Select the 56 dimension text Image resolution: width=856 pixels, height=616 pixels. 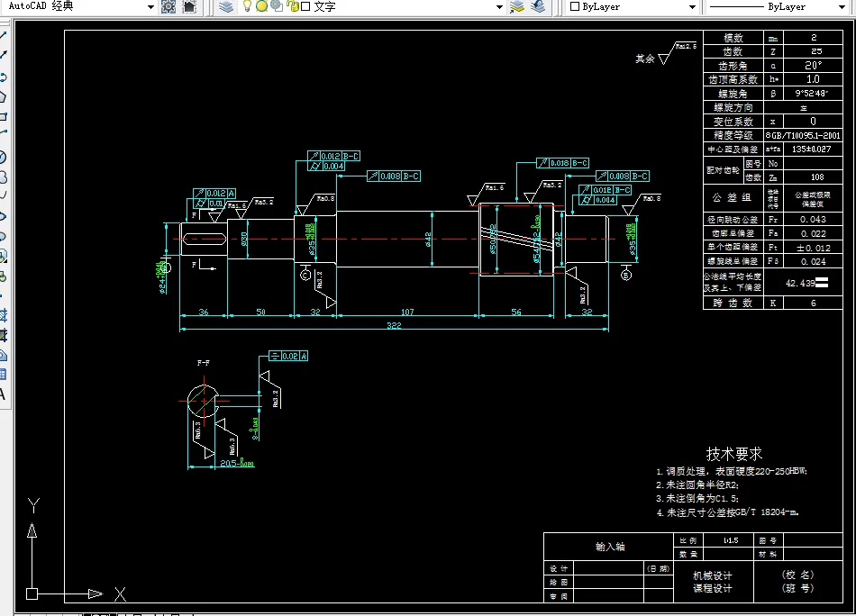coord(516,313)
